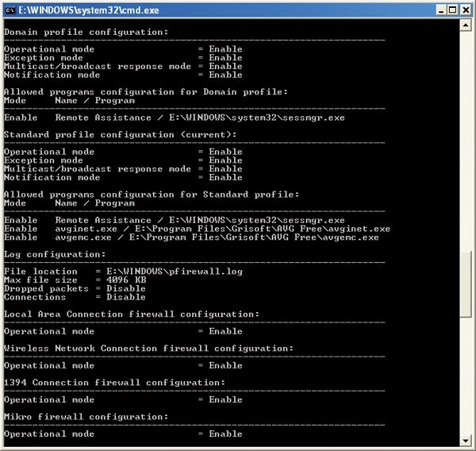Click the "Domain profile configuration:" heading
The width and height of the screenshot is (476, 451).
pos(86,32)
